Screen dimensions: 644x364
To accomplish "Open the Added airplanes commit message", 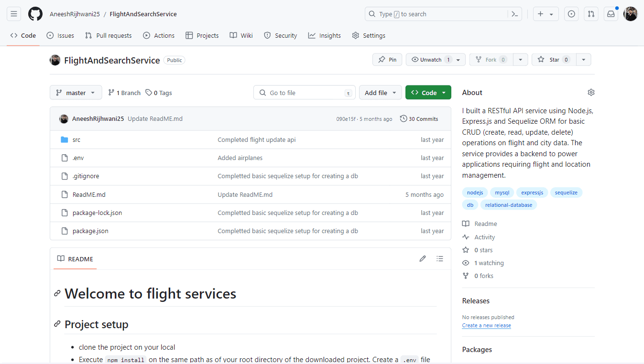I will pos(240,158).
